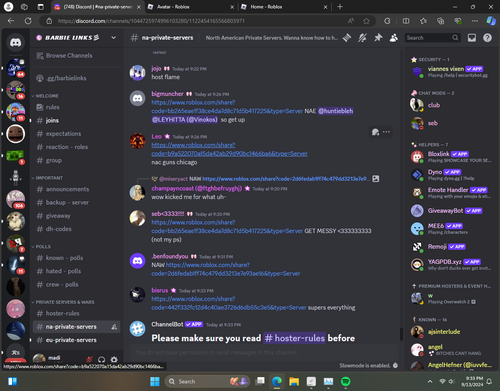Click add reaction icon on Leo's message
500x391 pixels.
click(x=375, y=132)
